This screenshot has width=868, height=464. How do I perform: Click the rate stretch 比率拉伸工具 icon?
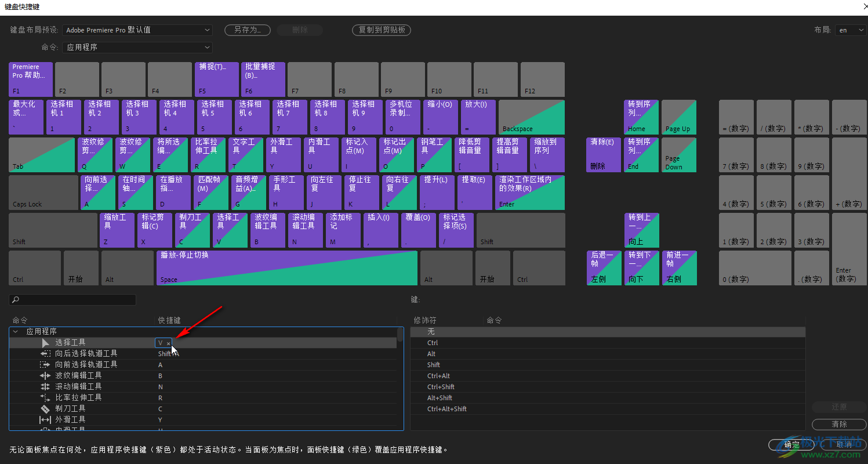(45, 398)
